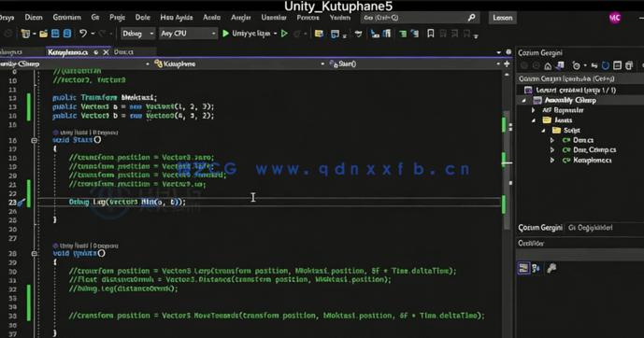Click the Bookmark toggle icon in toolbar

point(431,34)
